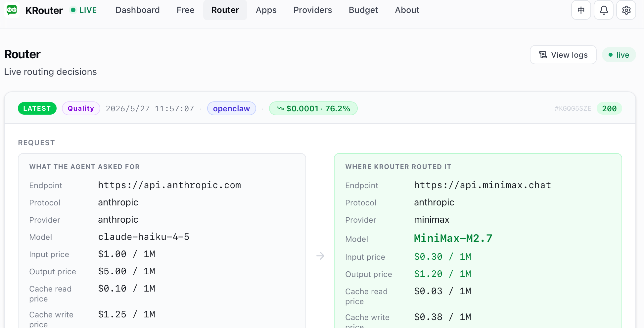The height and width of the screenshot is (328, 644).
Task: Open the Apps tab
Action: 266,10
